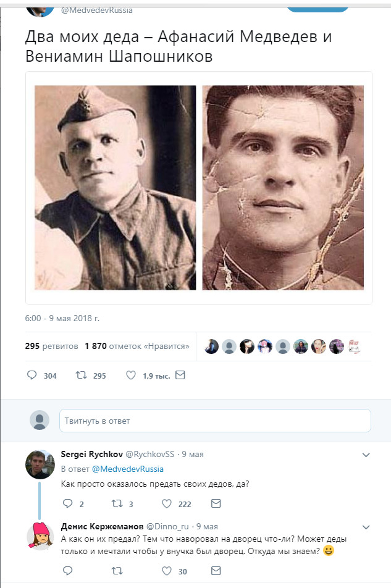Send Rychkov's reply via envelope icon
Screen dimensions: 391x588
tap(216, 503)
